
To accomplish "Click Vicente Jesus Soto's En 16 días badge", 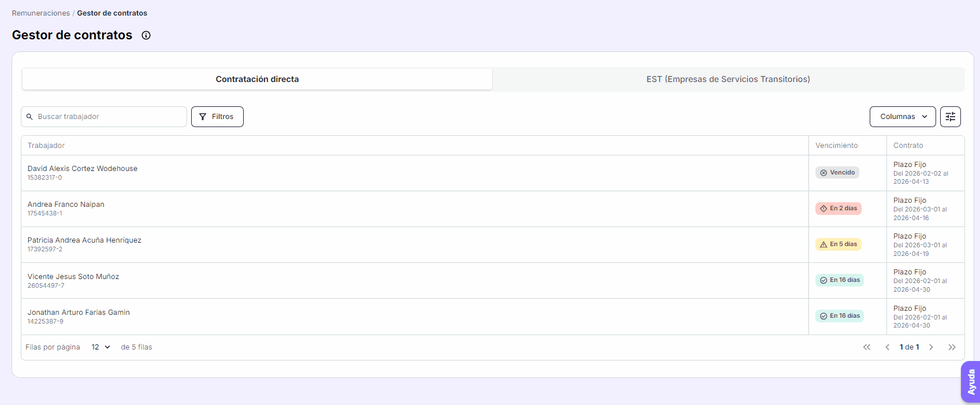I will (x=840, y=280).
